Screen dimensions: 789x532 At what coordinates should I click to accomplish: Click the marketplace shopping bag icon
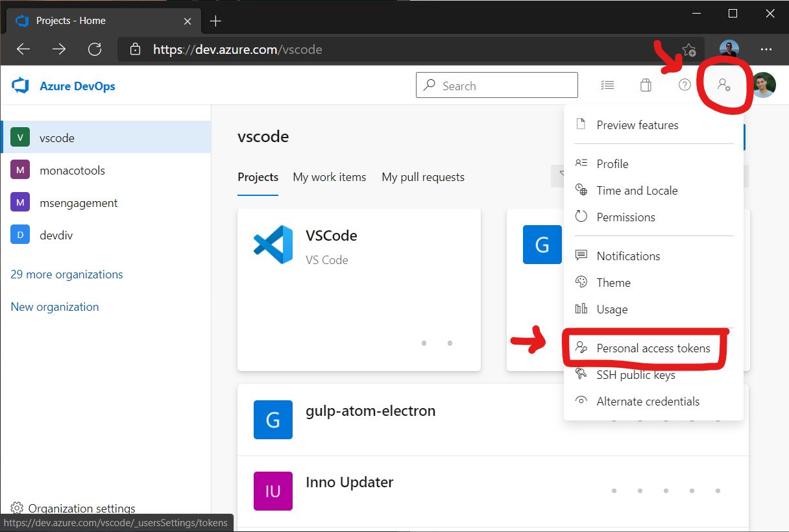click(646, 85)
